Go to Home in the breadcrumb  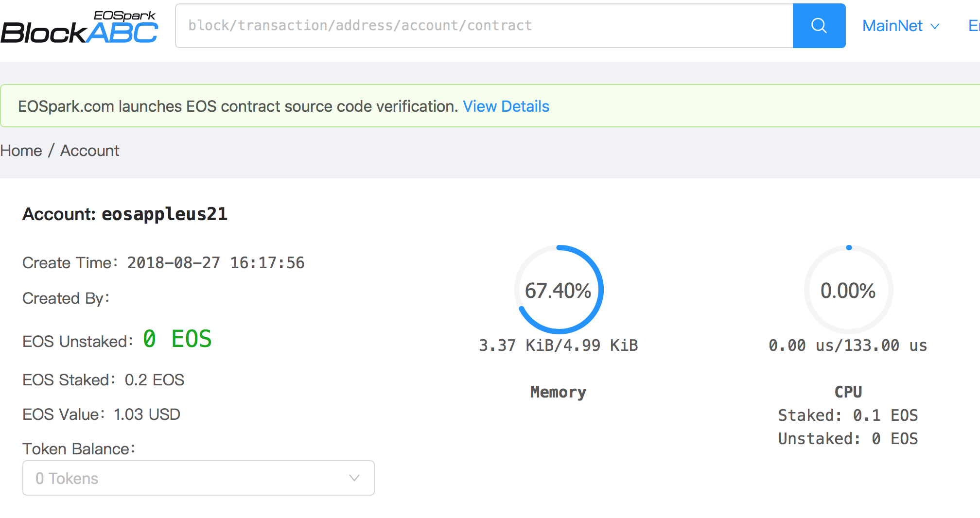[21, 151]
